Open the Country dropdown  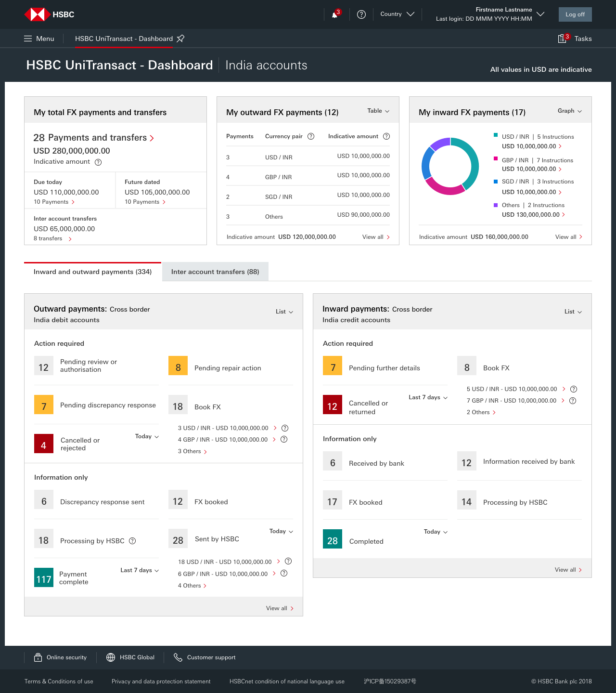(x=398, y=14)
